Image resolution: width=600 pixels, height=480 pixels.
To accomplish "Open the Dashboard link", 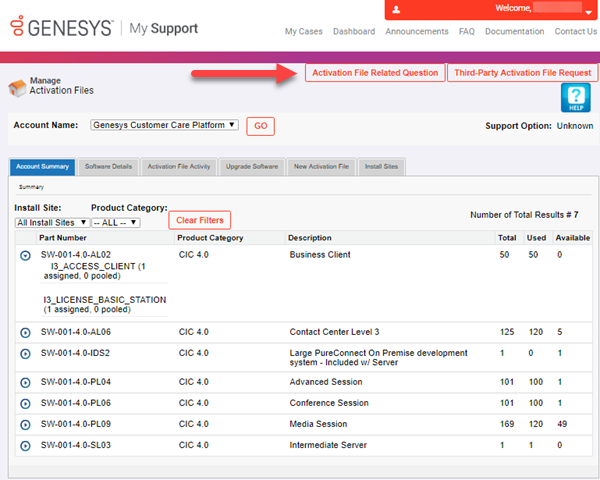I will coord(354,31).
